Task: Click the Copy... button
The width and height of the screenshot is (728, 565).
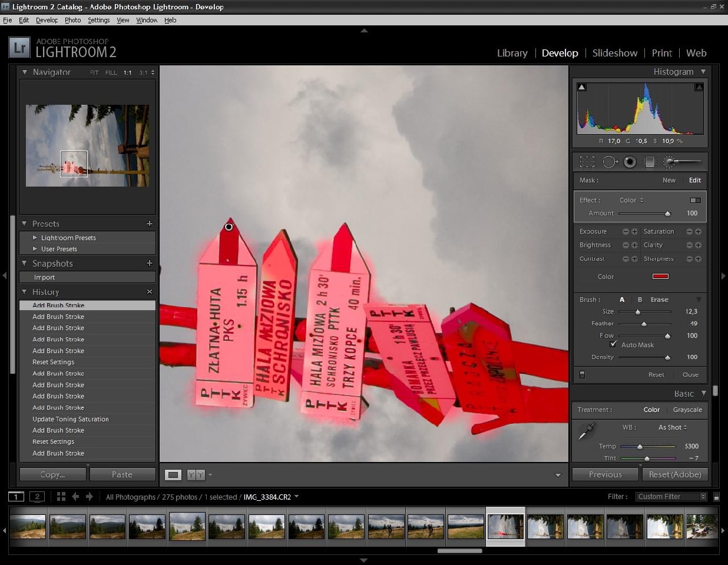Action: (53, 474)
